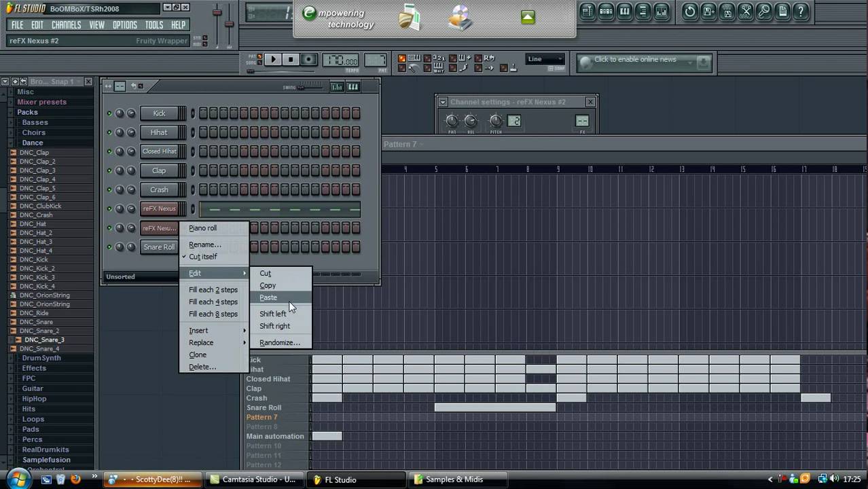
Task: Click the magnifier toolbar icon
Action: (x=763, y=11)
